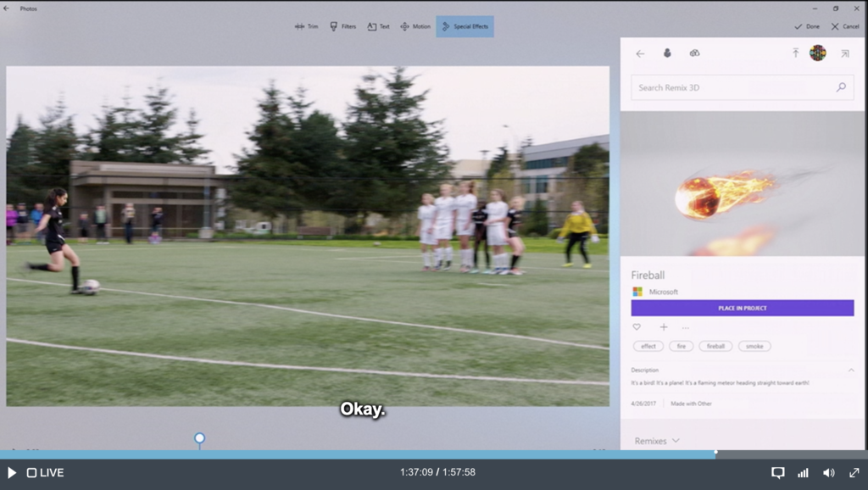The height and width of the screenshot is (490, 868).
Task: Mute the video player volume
Action: (x=828, y=472)
